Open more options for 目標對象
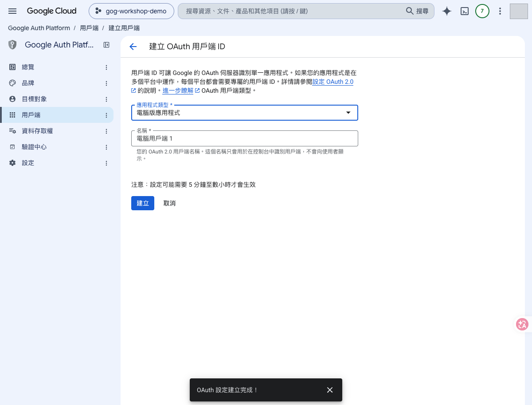This screenshot has width=532, height=405. tap(106, 99)
